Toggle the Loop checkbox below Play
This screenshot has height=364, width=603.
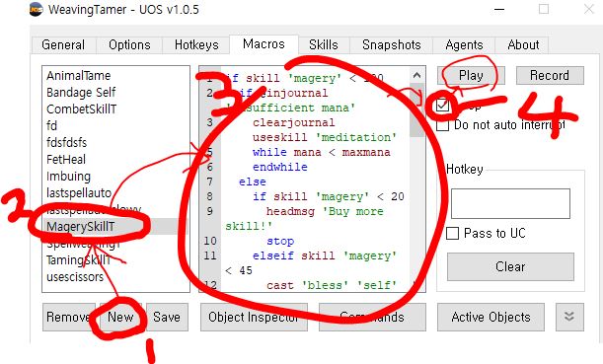tap(442, 105)
